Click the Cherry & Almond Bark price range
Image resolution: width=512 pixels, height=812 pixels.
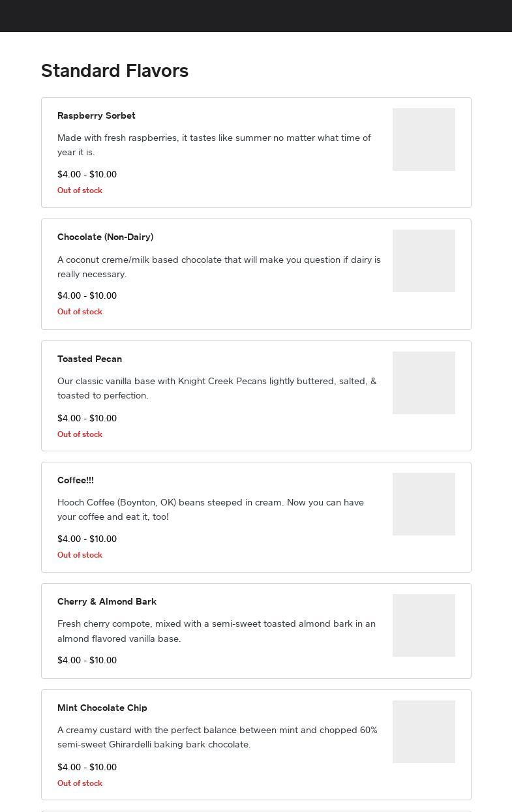click(87, 660)
